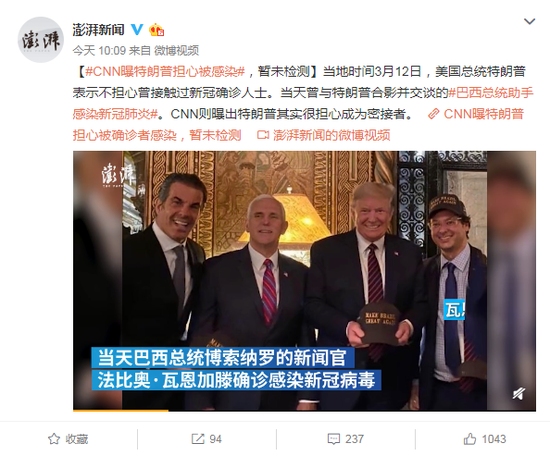This screenshot has height=456, width=550.
Task: Click the 收藏 text button
Action: (x=77, y=439)
